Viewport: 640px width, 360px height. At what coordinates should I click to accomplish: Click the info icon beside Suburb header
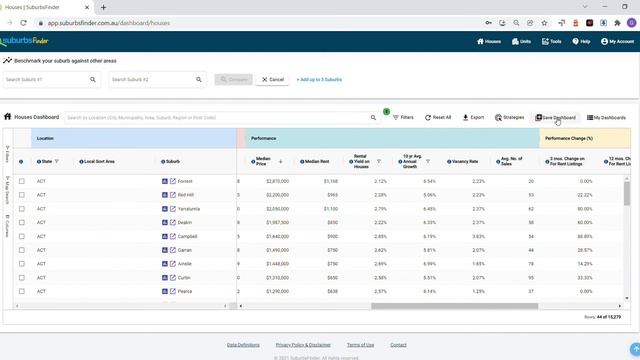pyautogui.click(x=163, y=162)
